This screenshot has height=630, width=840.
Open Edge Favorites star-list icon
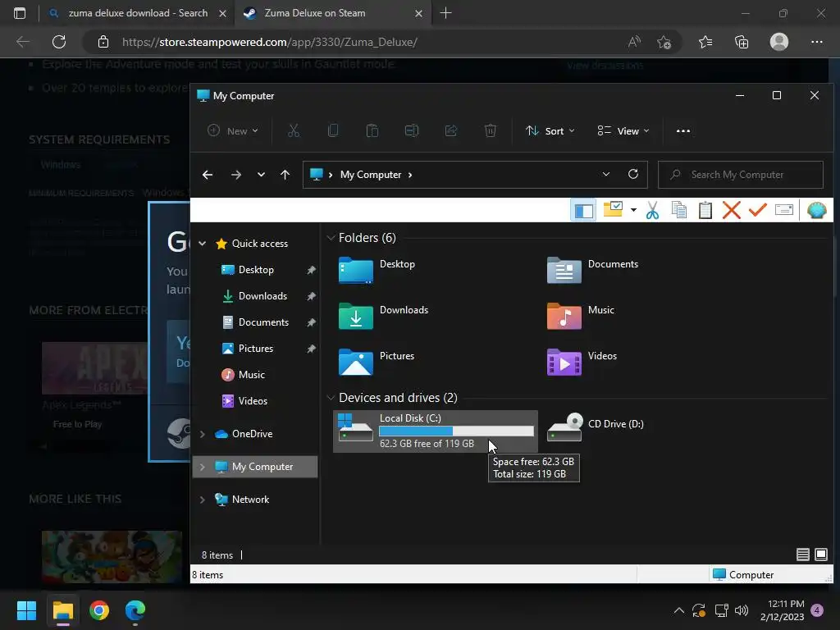click(705, 42)
